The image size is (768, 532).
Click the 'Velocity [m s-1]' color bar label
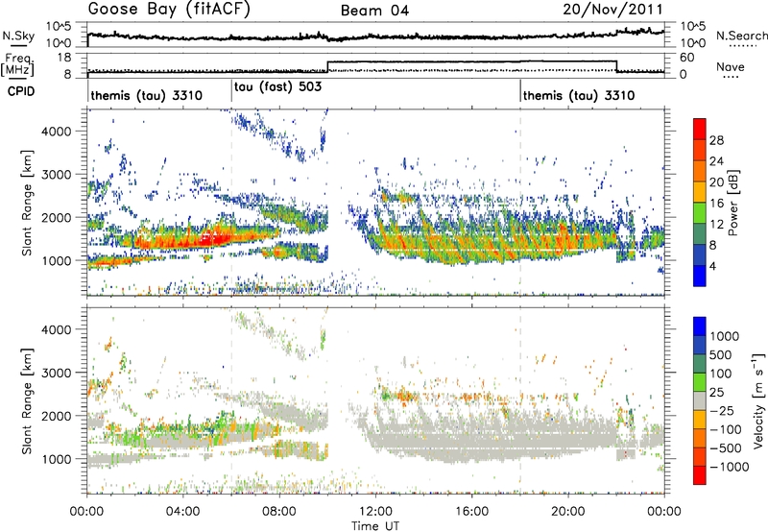pos(758,400)
